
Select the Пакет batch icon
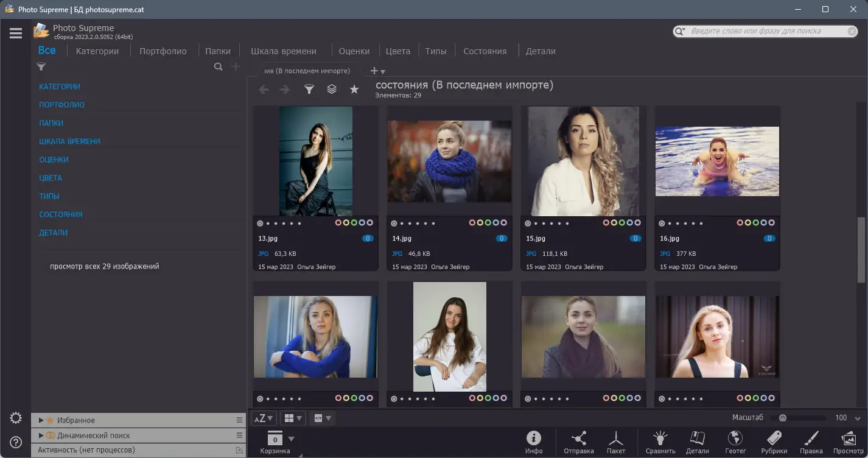[616, 437]
